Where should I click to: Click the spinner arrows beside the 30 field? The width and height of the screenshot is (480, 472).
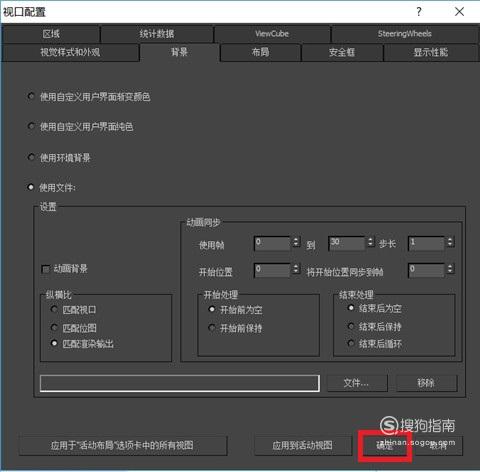tap(371, 242)
